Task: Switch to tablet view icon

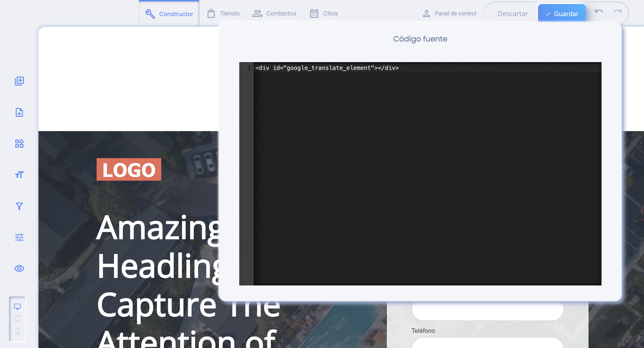Action: (x=17, y=319)
